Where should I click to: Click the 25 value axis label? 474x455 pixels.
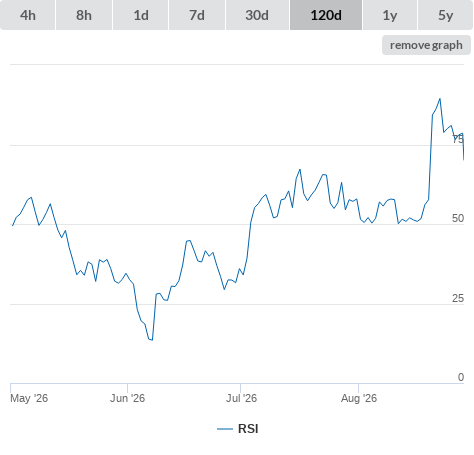(458, 298)
